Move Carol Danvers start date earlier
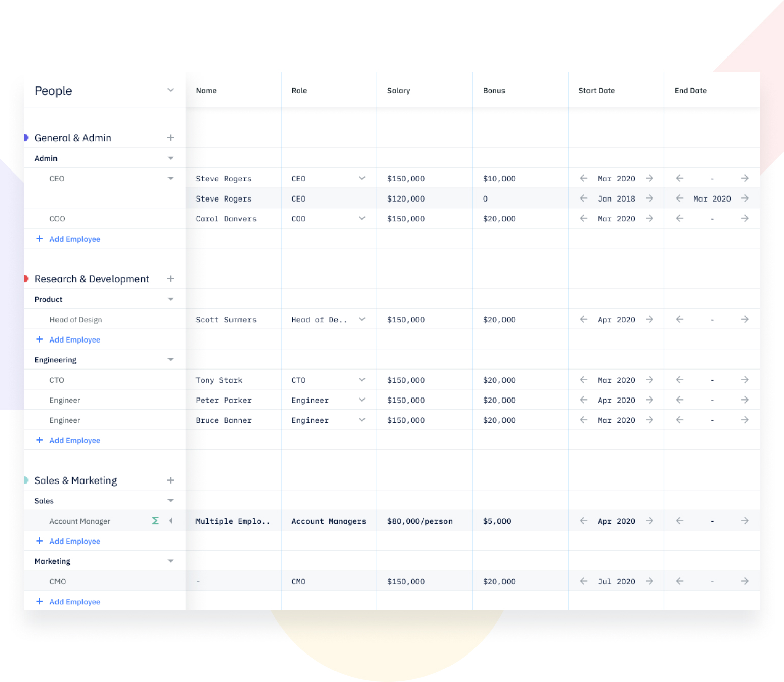The image size is (784, 682). pyautogui.click(x=584, y=218)
